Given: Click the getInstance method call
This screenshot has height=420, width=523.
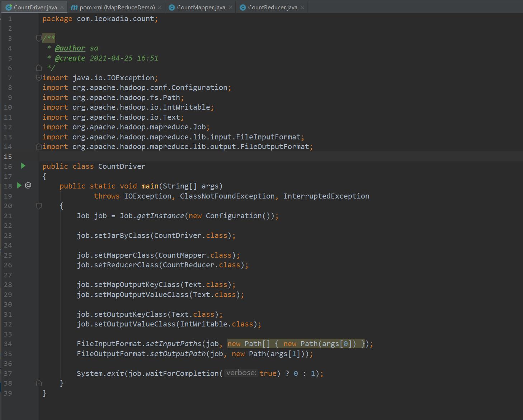Looking at the screenshot, I should (161, 216).
